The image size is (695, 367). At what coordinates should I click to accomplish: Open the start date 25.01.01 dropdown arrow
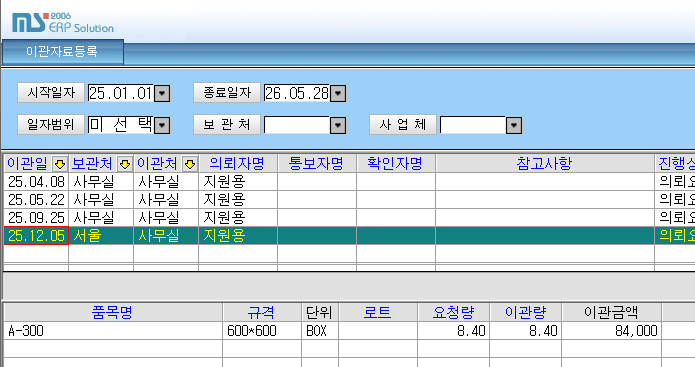coord(162,94)
